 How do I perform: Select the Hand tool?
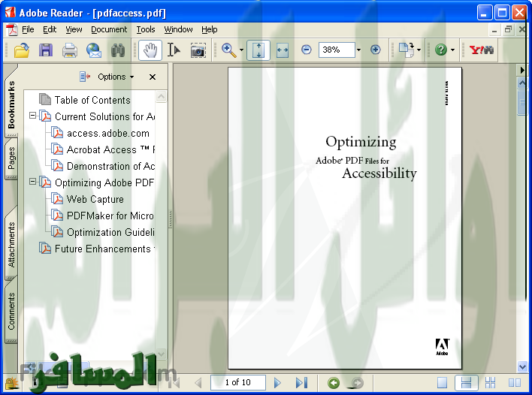click(150, 50)
